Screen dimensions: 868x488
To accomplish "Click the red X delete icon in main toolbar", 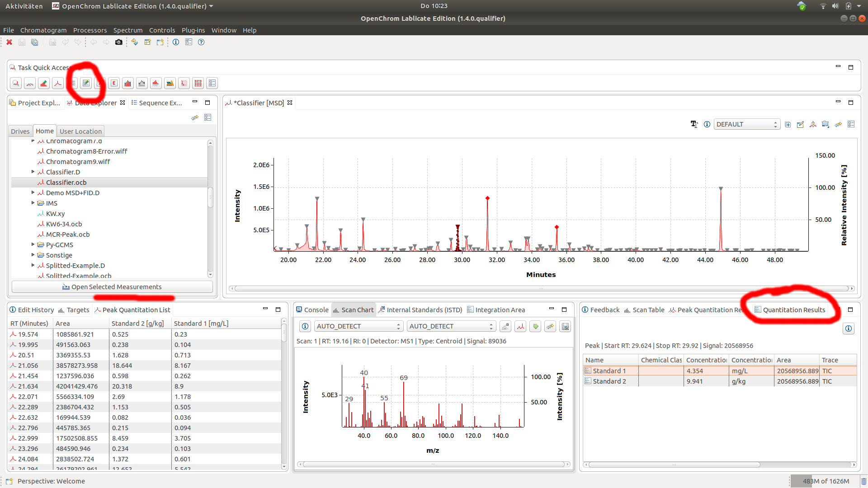I will [9, 42].
